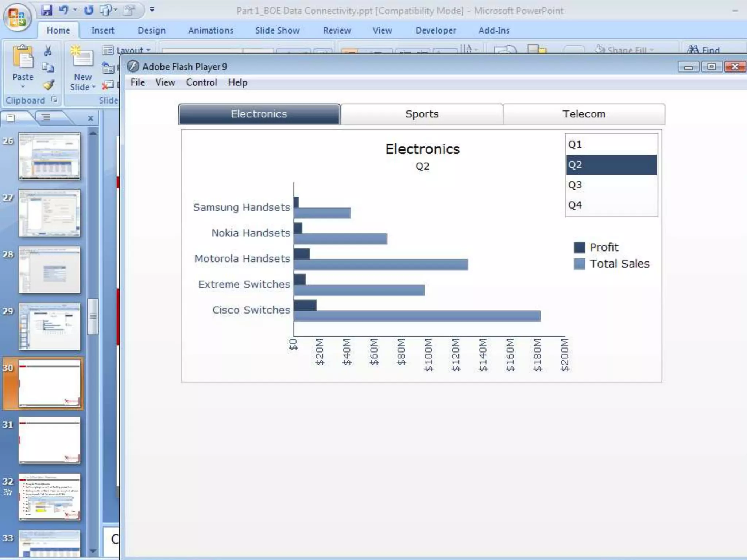Select Q1 in the quarter list
Screen dimensions: 747x560
612,144
